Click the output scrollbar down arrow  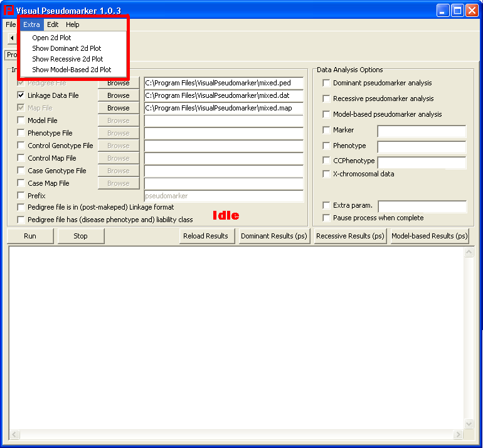tap(469, 424)
